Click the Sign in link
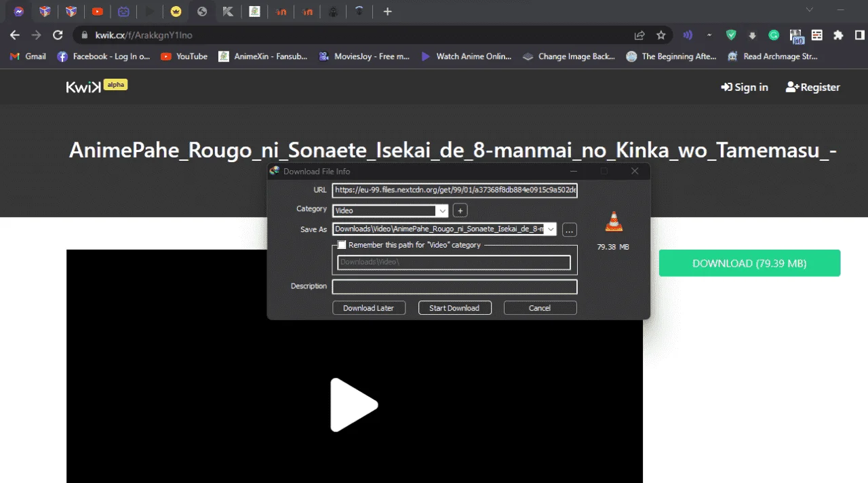The image size is (868, 483). [x=745, y=87]
